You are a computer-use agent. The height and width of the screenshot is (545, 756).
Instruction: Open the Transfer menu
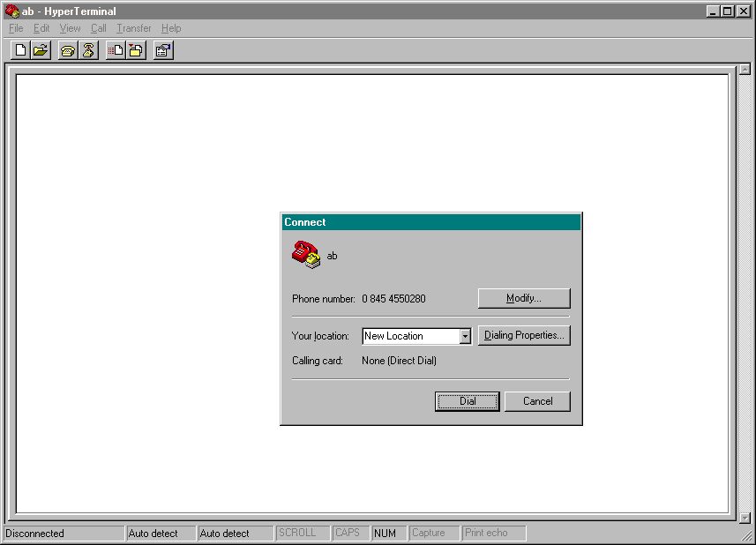pos(133,28)
